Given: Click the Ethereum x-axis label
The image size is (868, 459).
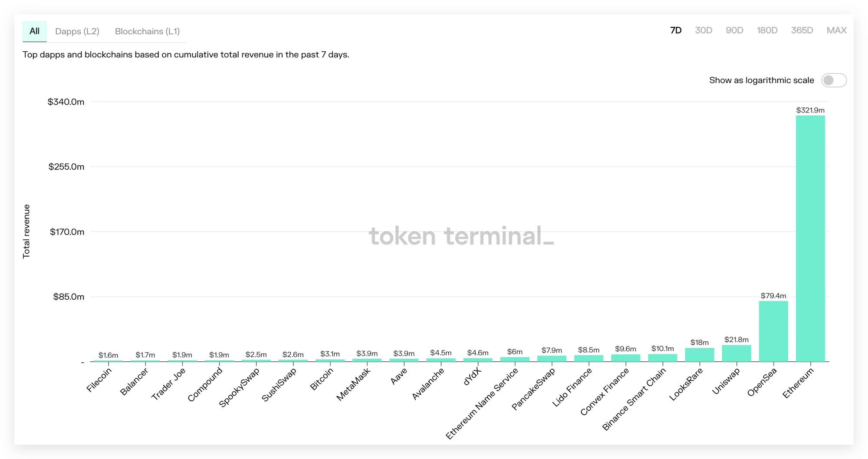Looking at the screenshot, I should pyautogui.click(x=798, y=383).
